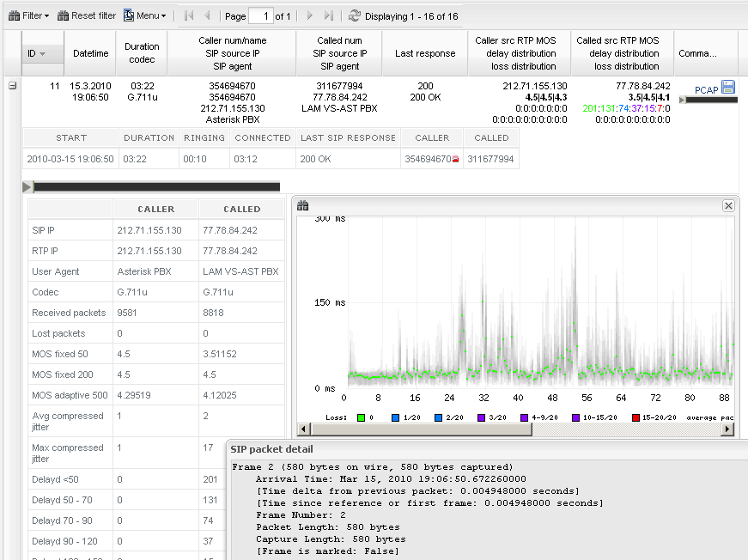Click the Reset filter button
Viewport: 748px width, 560px height.
pos(86,15)
